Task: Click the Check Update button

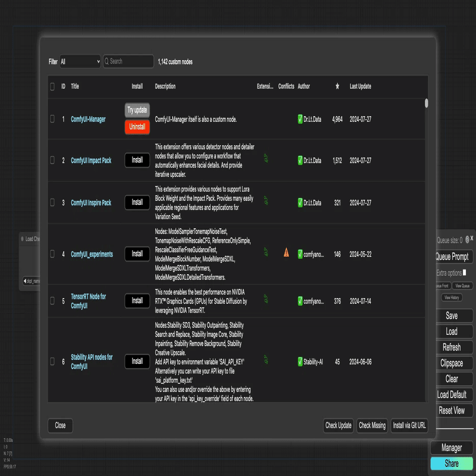Action: point(338,426)
